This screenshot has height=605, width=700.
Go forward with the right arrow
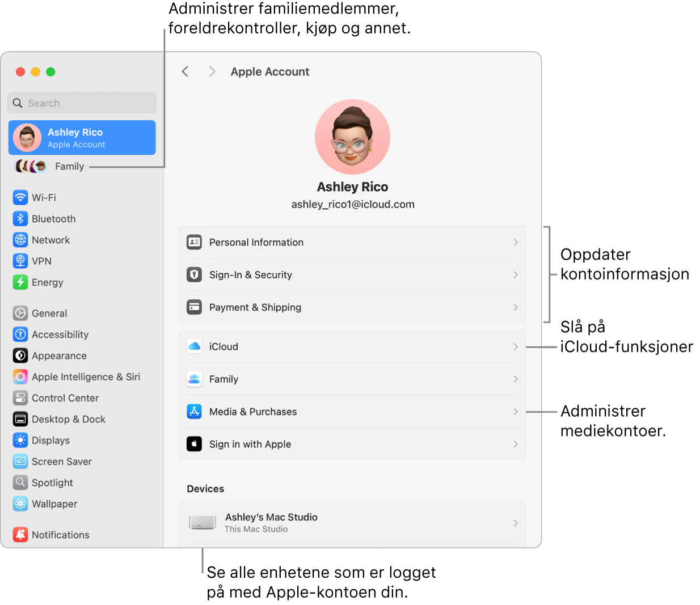pyautogui.click(x=212, y=71)
